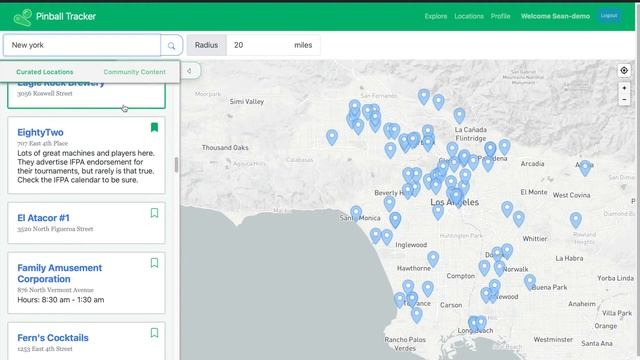Click the Radius label
This screenshot has width=640, height=360.
point(206,45)
